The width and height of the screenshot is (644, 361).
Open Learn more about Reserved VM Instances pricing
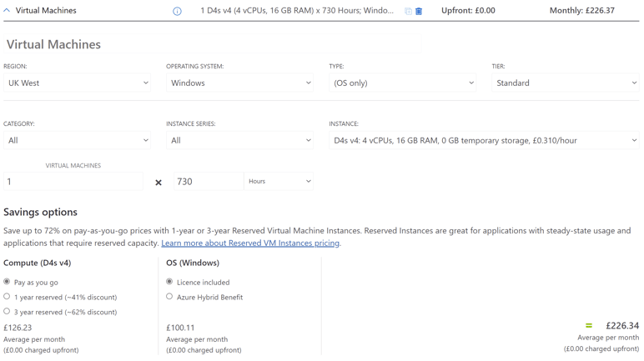[250, 243]
